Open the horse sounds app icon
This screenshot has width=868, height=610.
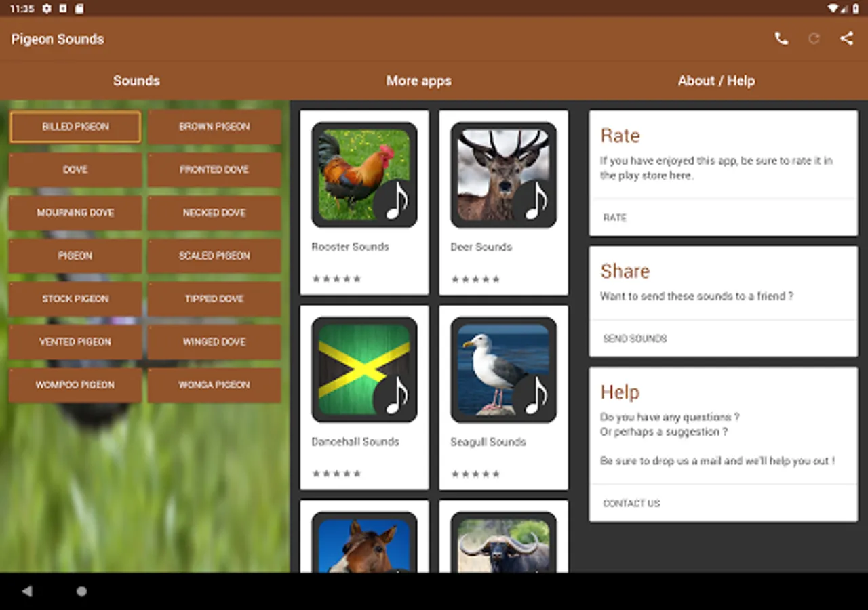coord(364,542)
